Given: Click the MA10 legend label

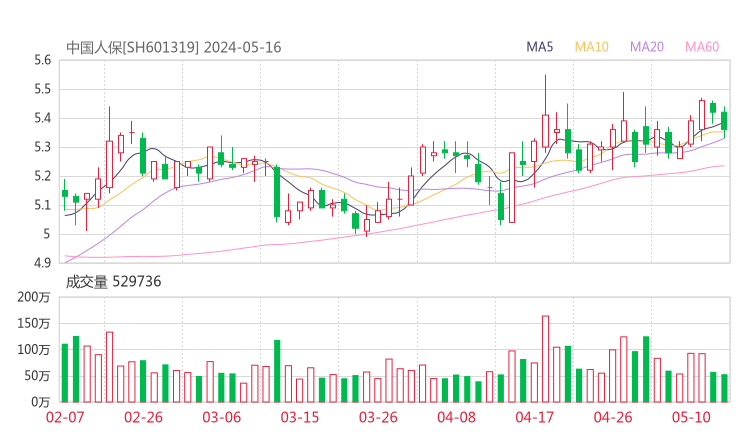Looking at the screenshot, I should (x=591, y=47).
